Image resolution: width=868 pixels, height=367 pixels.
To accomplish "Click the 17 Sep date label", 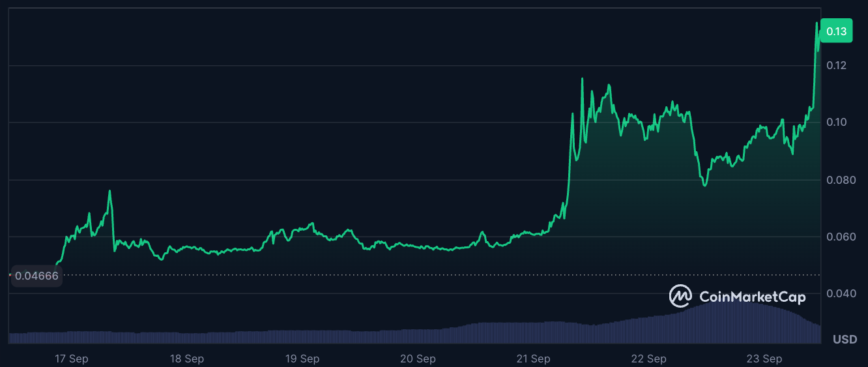I will [x=72, y=359].
